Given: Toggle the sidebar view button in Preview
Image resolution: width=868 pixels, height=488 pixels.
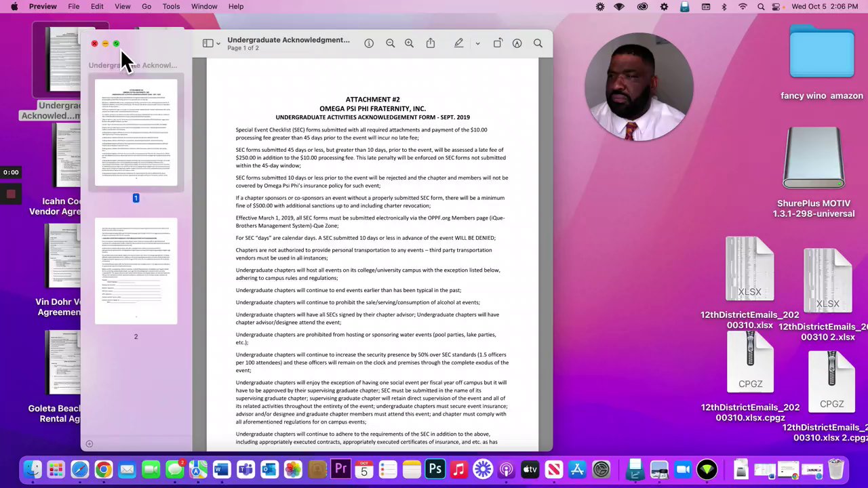Looking at the screenshot, I should click(x=208, y=43).
